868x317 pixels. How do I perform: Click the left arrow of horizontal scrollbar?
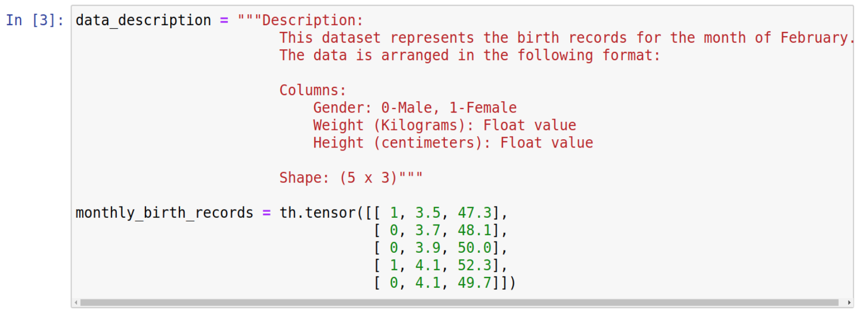[x=76, y=303]
